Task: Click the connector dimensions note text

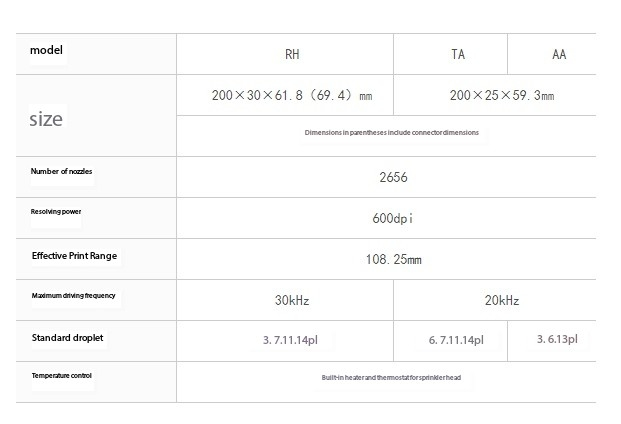Action: [x=392, y=133]
